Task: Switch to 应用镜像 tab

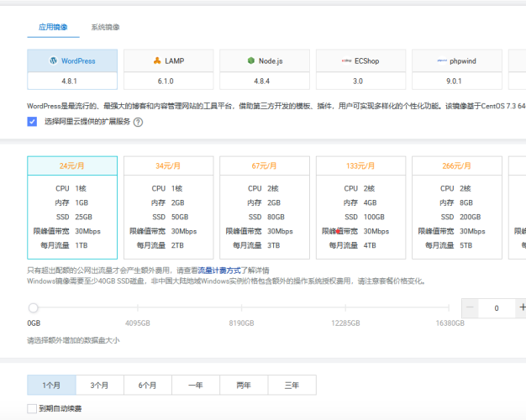Action: tap(53, 27)
